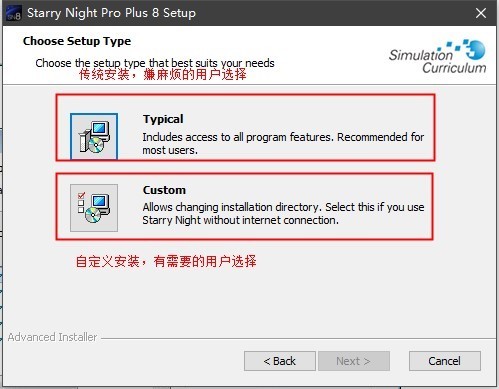Click the red checkmark box in Custom icon
This screenshot has width=499, height=389.
click(x=81, y=195)
